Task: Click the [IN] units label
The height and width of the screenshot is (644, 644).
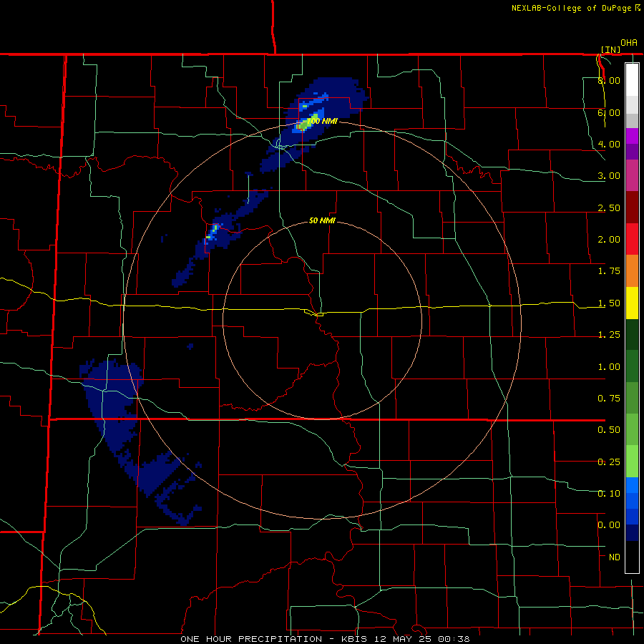Action: coord(610,49)
